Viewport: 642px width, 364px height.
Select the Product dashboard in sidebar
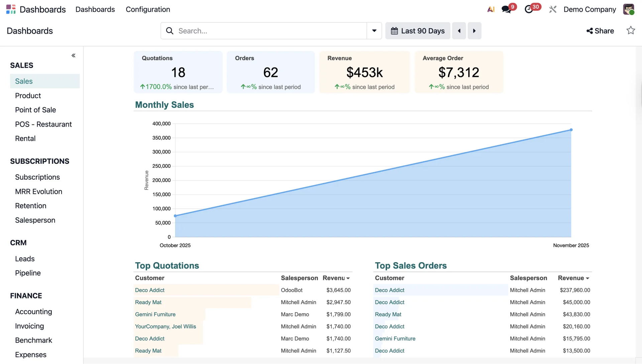(x=28, y=96)
